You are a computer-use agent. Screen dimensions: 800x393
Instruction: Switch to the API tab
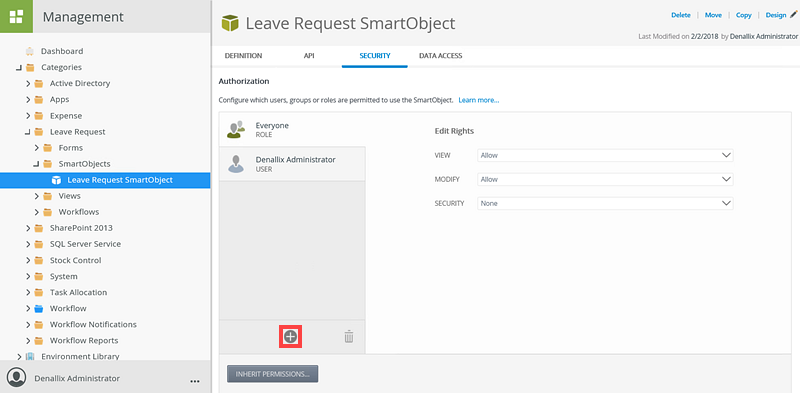click(309, 56)
